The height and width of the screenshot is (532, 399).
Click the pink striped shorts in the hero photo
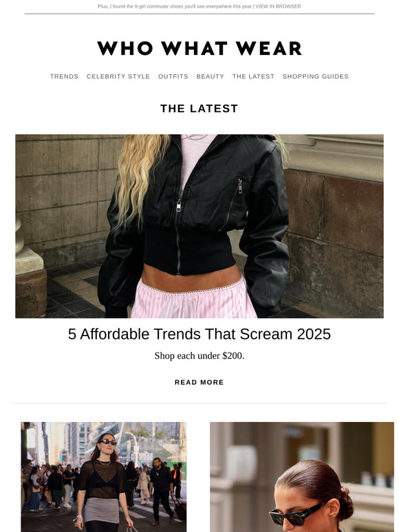coord(193,300)
